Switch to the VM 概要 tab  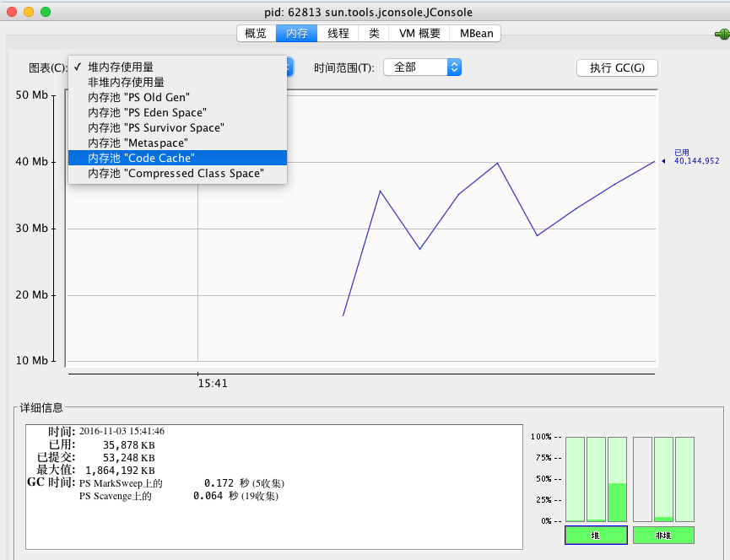[419, 34]
